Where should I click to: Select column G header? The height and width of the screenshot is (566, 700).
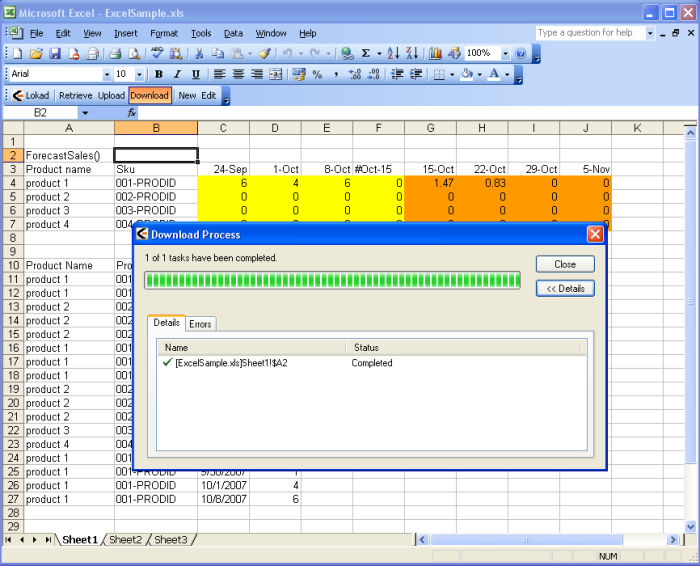tap(430, 128)
